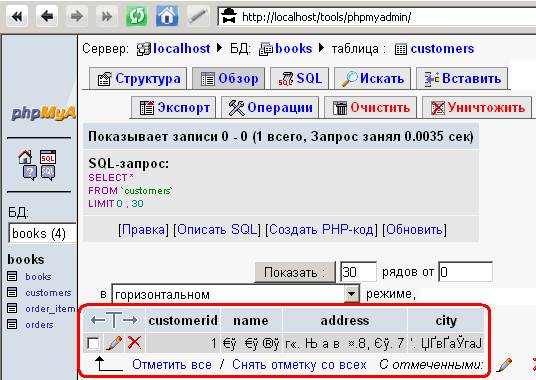Open the Операции tab
Screen dimensions: 536x380
pos(270,108)
